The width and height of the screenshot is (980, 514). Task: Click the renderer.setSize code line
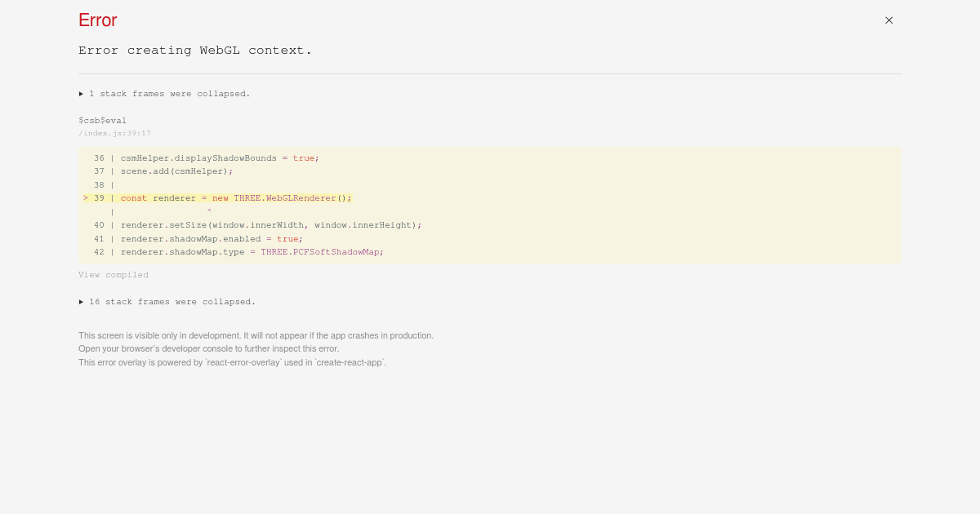pyautogui.click(x=269, y=225)
